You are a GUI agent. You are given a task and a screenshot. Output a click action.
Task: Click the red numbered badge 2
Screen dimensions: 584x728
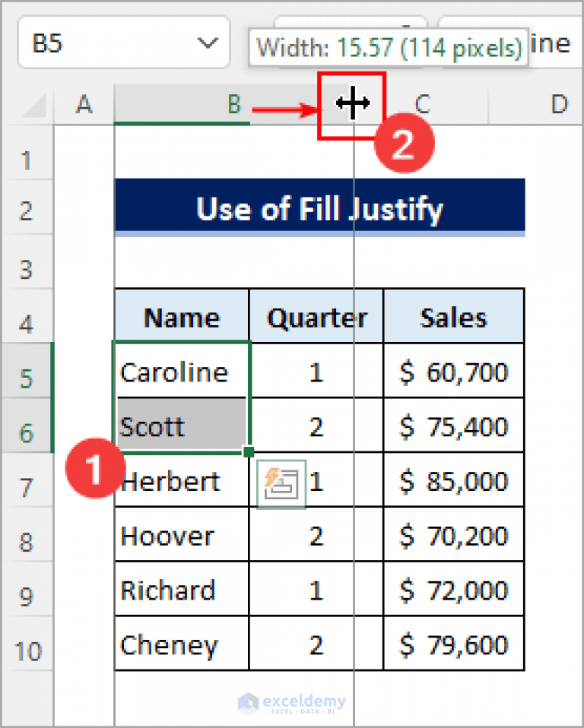tap(404, 142)
